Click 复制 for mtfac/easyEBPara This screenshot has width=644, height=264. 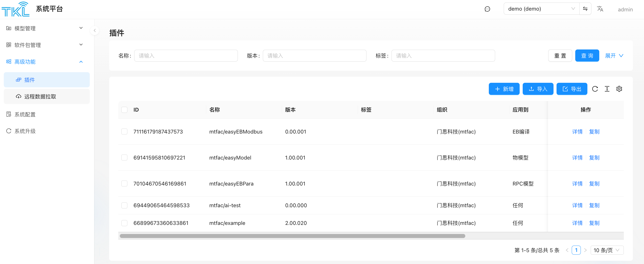tap(594, 183)
